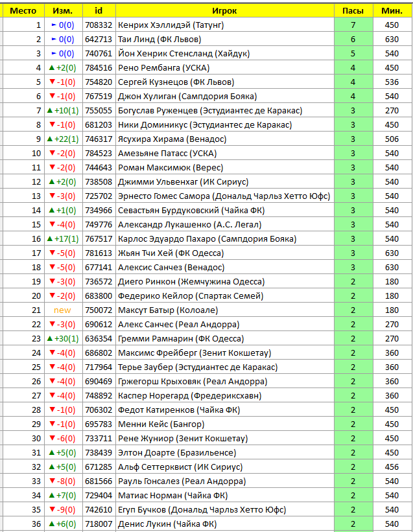Select the 'Изм.' column header

point(63,11)
